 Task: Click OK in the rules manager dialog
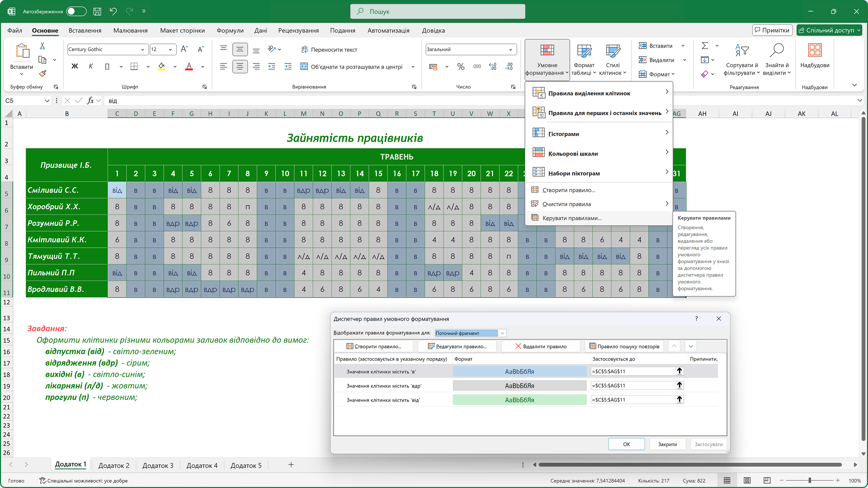click(626, 444)
